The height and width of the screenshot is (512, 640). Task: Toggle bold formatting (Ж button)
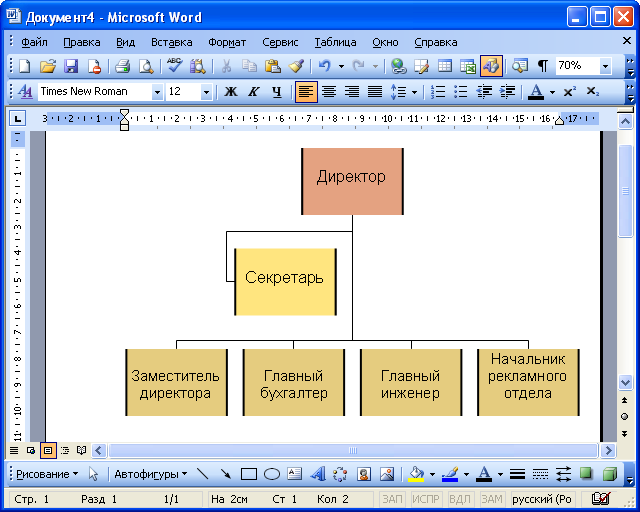(x=231, y=92)
